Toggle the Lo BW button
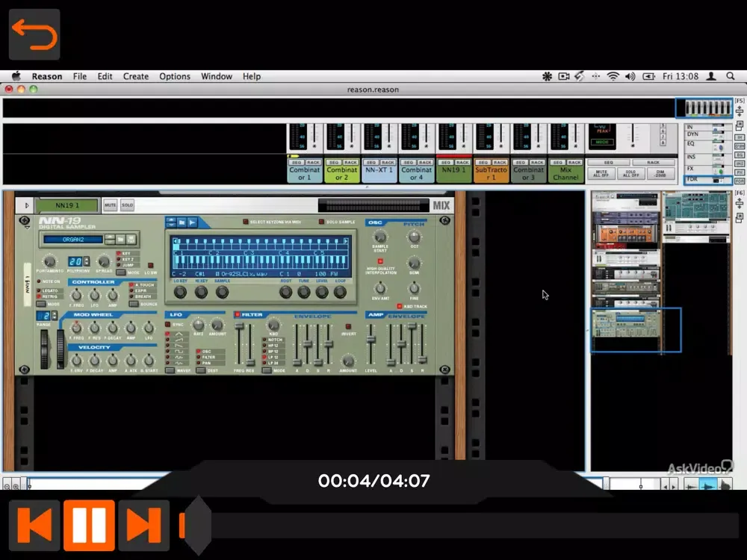Viewport: 747px width, 560px height. (x=151, y=265)
